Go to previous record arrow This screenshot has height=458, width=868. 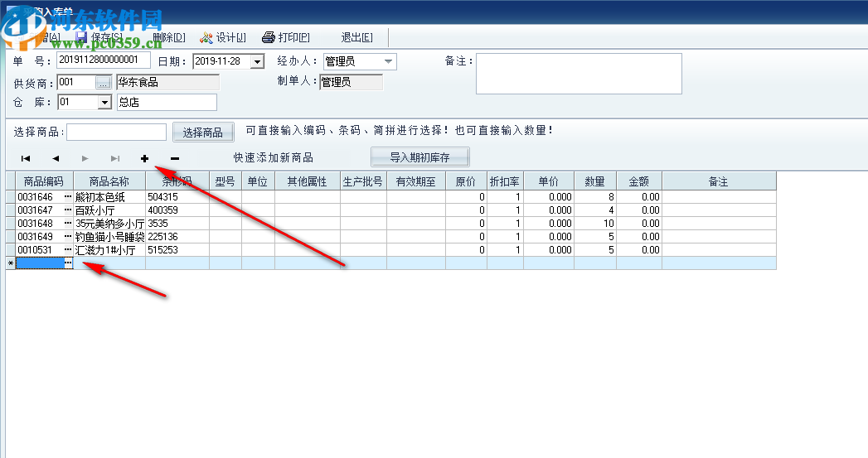[56, 159]
